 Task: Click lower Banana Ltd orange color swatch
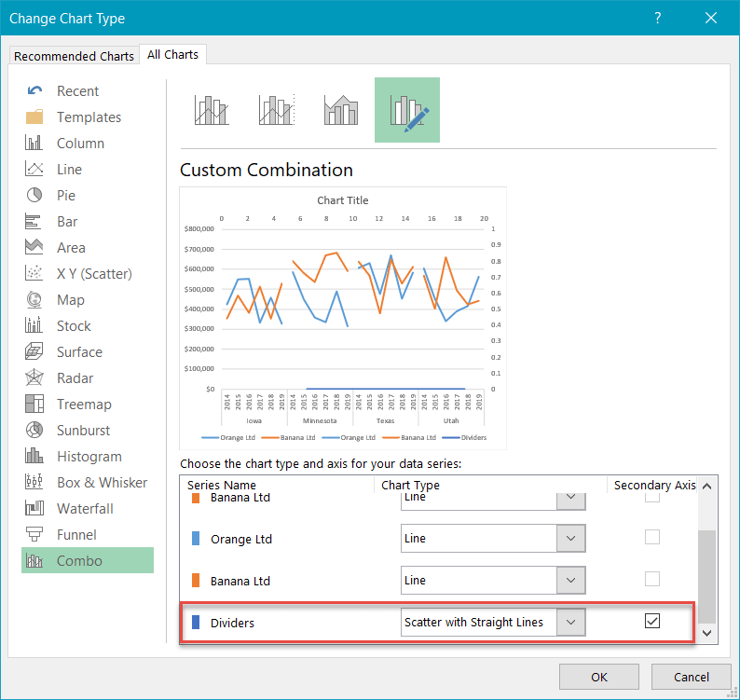point(196,580)
